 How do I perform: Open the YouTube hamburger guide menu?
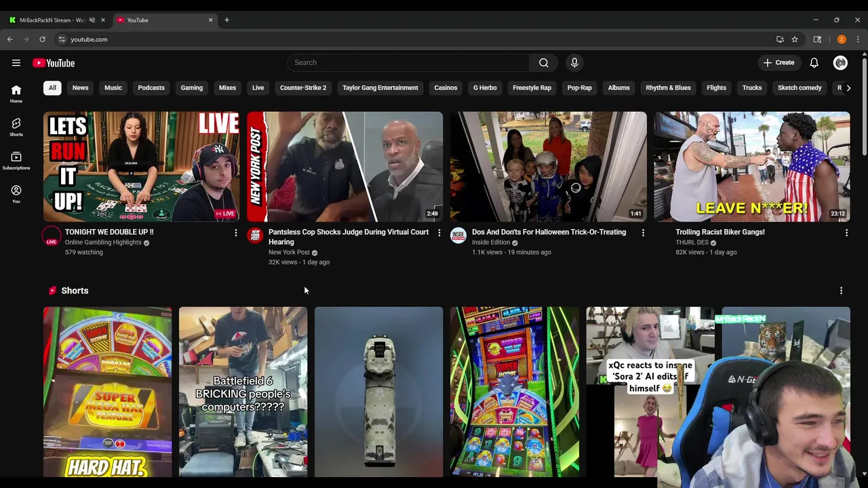(16, 63)
